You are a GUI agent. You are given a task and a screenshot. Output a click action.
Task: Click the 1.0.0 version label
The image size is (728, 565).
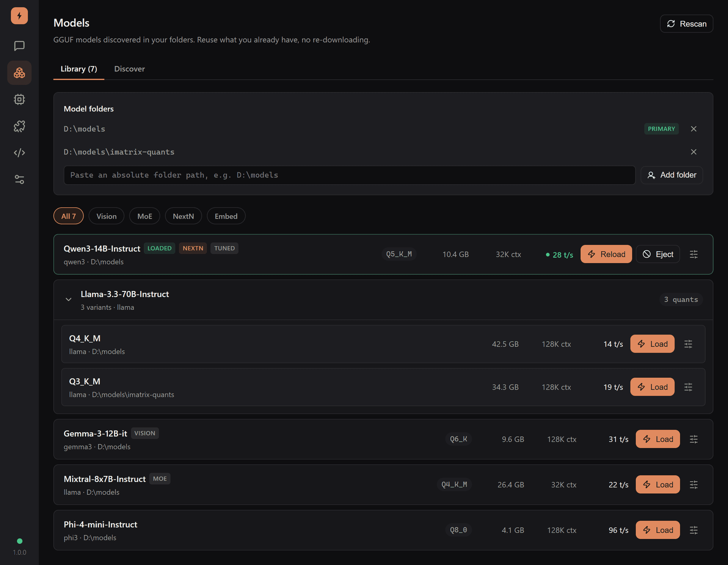[20, 552]
